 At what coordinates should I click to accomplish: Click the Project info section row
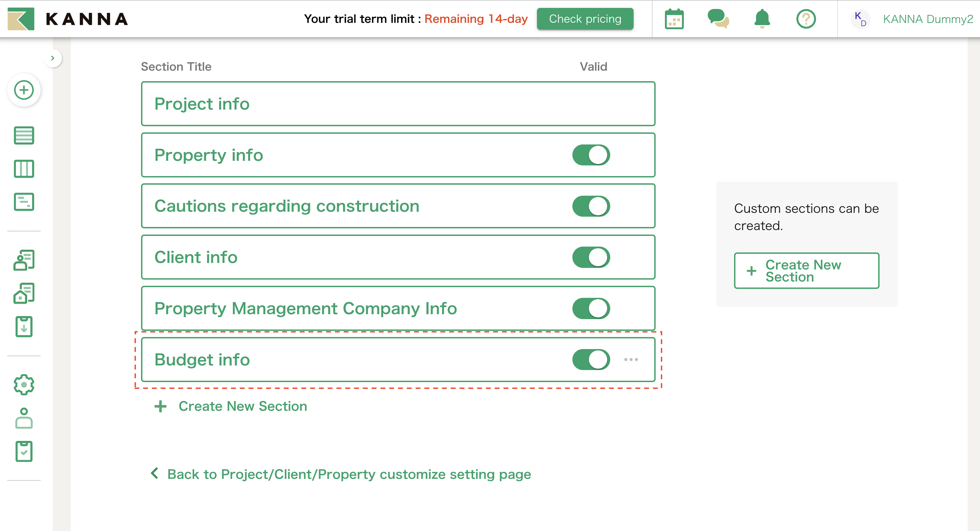(x=398, y=104)
